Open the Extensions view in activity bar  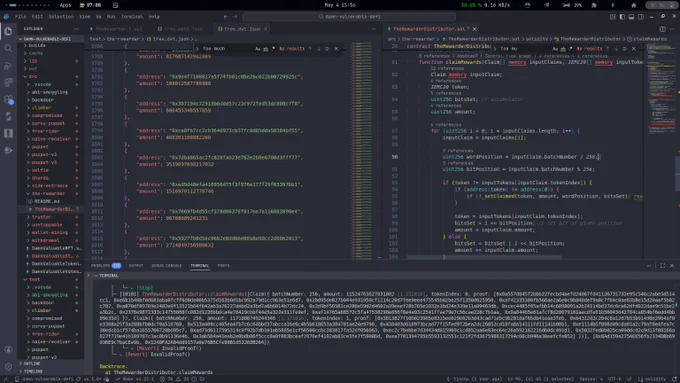(x=8, y=99)
